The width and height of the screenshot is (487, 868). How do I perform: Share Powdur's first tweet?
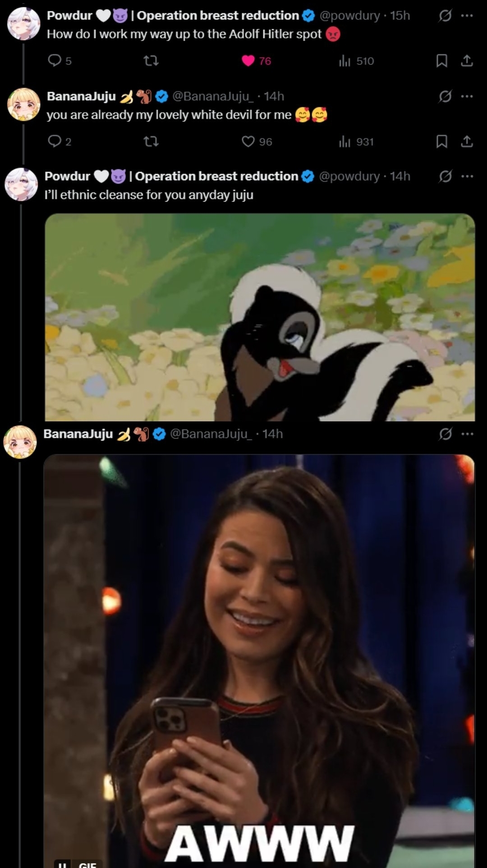(467, 60)
